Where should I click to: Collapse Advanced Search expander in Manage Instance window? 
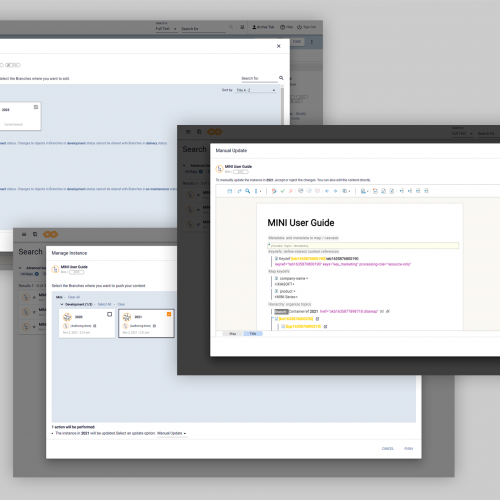pos(20,268)
